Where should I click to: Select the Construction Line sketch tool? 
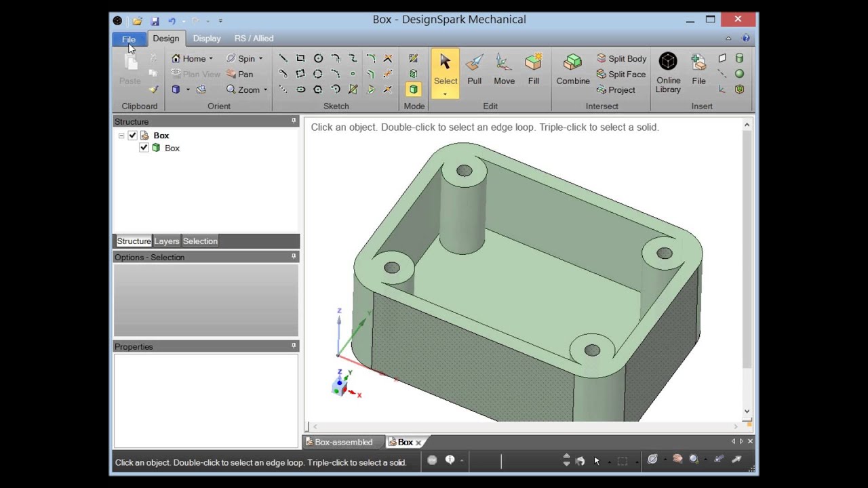[x=283, y=89]
